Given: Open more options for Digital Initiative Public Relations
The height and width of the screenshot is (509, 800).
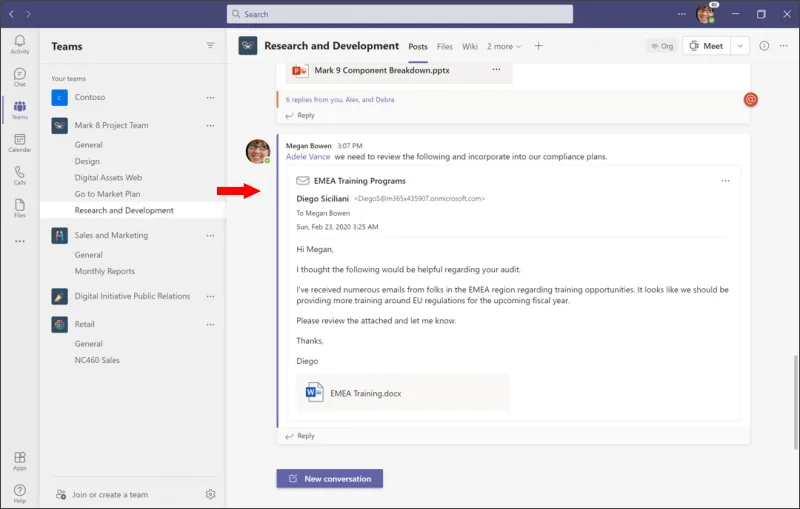Looking at the screenshot, I should pos(210,296).
